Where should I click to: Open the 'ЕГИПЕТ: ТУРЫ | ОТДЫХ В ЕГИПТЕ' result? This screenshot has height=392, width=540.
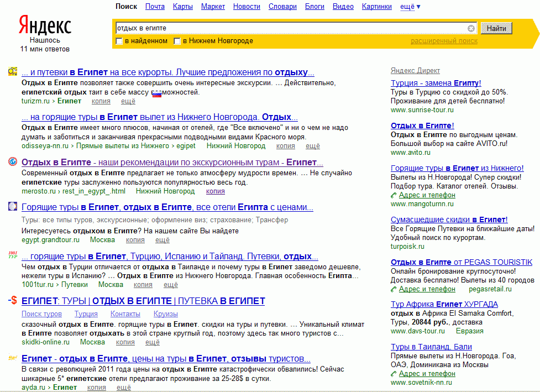click(x=143, y=301)
